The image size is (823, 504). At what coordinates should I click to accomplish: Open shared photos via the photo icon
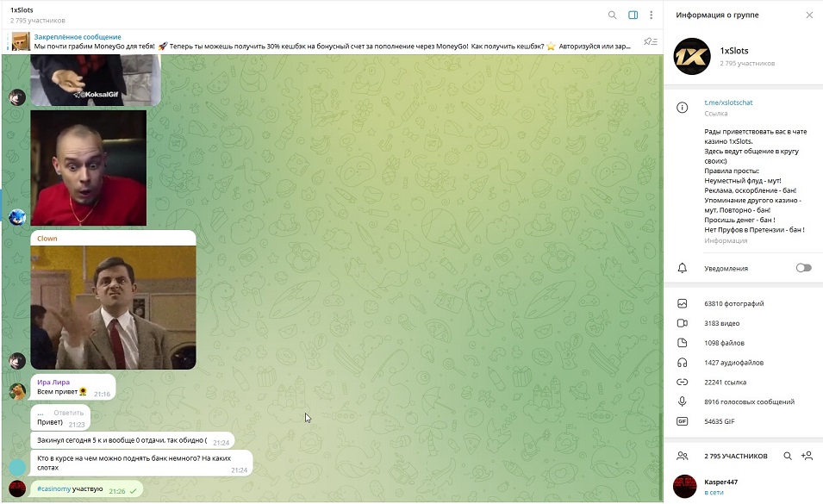click(682, 303)
